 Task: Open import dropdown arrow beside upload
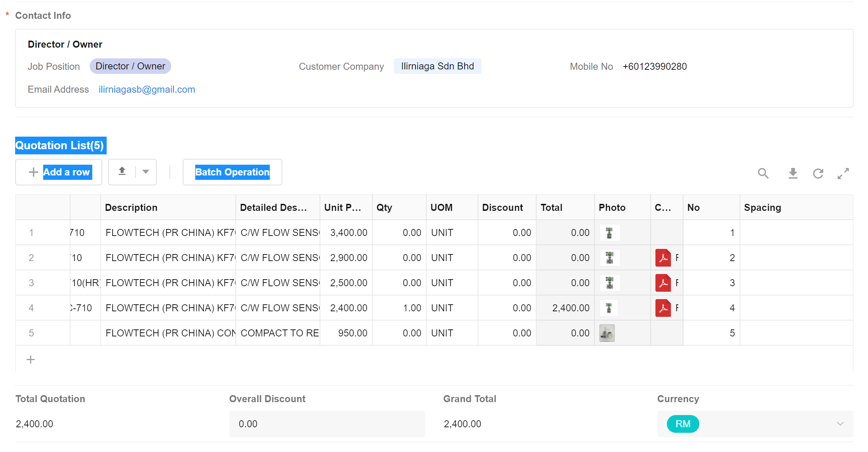[146, 172]
